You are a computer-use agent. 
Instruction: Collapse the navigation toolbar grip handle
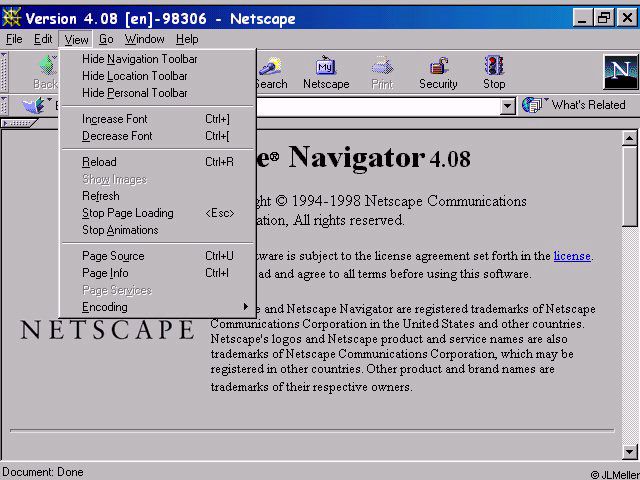tap(4, 72)
